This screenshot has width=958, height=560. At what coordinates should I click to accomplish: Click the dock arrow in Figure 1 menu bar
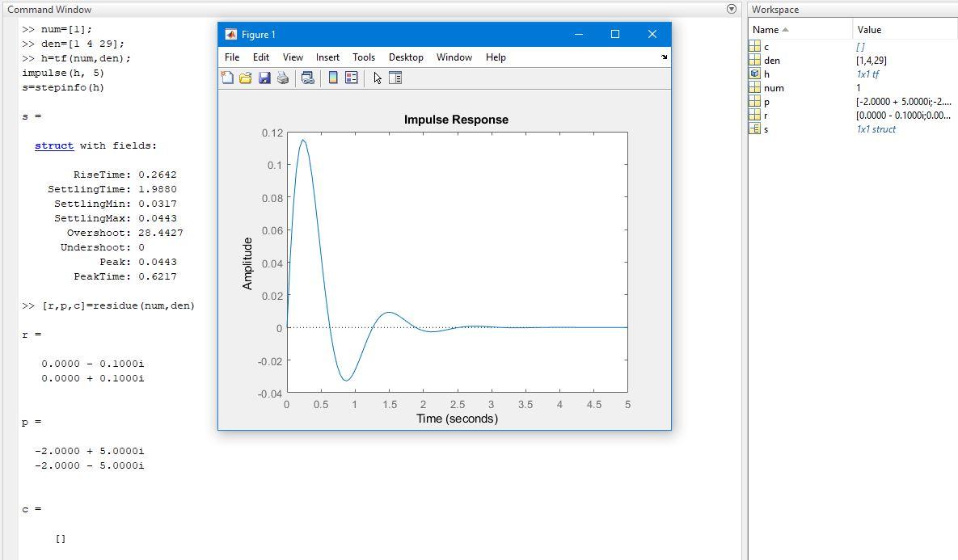[664, 57]
